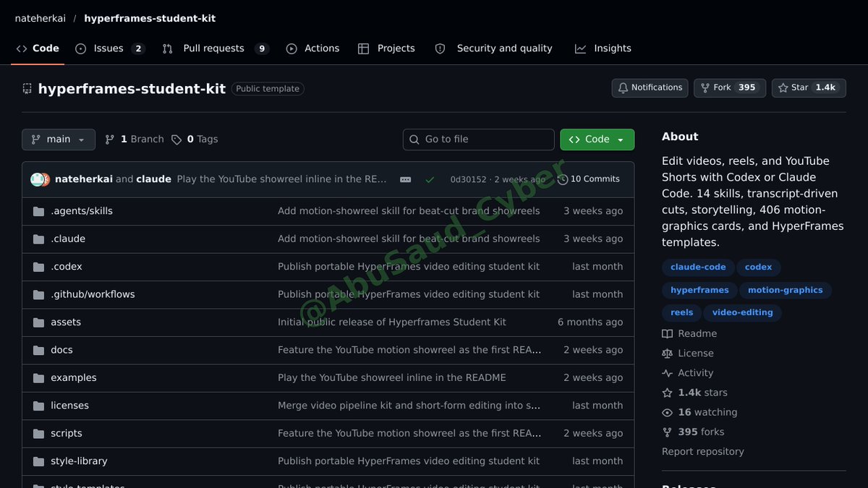Click the video-editing topic tag
The height and width of the screenshot is (488, 868).
point(743,313)
